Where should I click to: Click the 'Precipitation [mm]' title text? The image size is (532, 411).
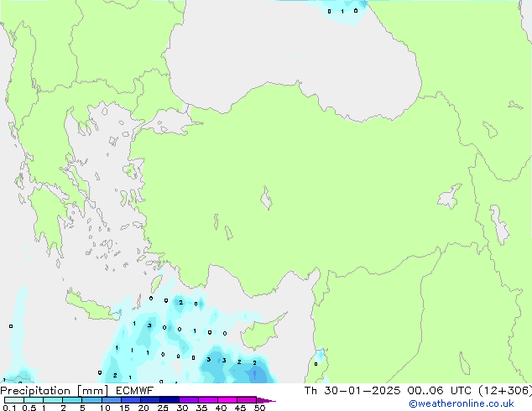[55, 391]
